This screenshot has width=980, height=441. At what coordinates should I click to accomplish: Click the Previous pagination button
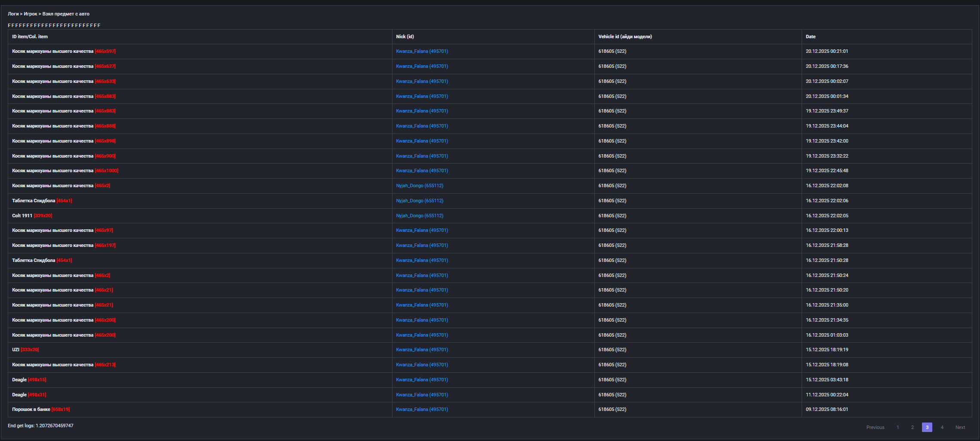(875, 427)
